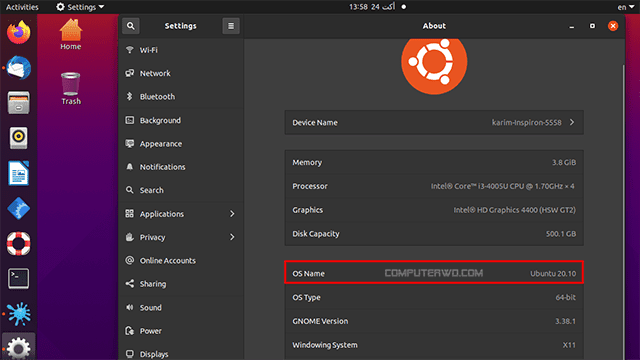Open the clock and calendar menu
This screenshot has height=360, width=640.
[377, 7]
